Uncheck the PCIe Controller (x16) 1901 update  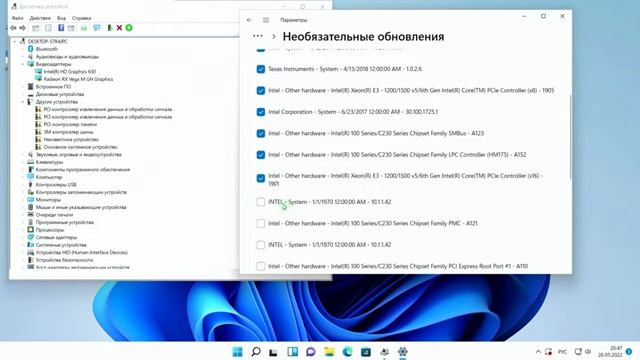(x=261, y=178)
